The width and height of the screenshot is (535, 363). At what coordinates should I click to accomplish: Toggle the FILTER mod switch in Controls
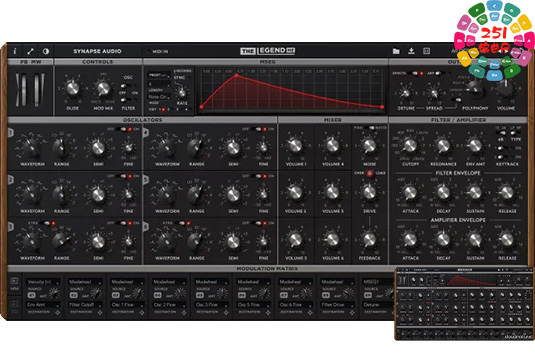[128, 100]
